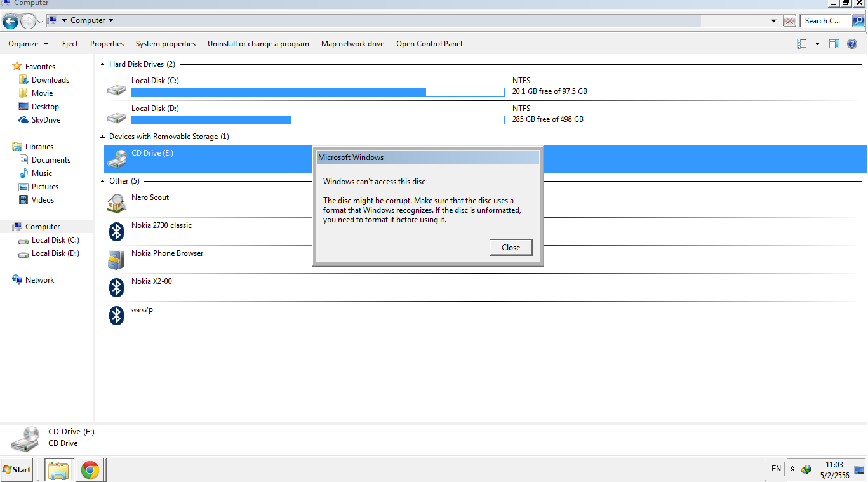Collapse Devices with Removable Storage group
The width and height of the screenshot is (868, 482).
click(x=103, y=137)
